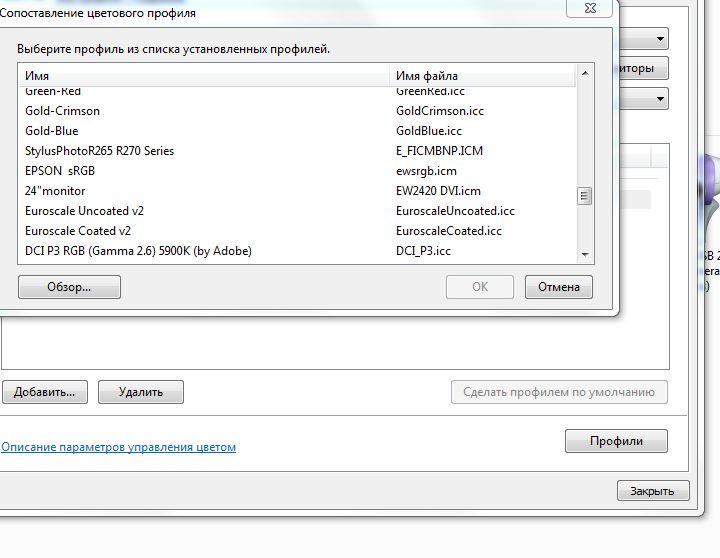720x558 pixels.
Task: Select Euroscale Coated v2 profile
Action: [296, 231]
